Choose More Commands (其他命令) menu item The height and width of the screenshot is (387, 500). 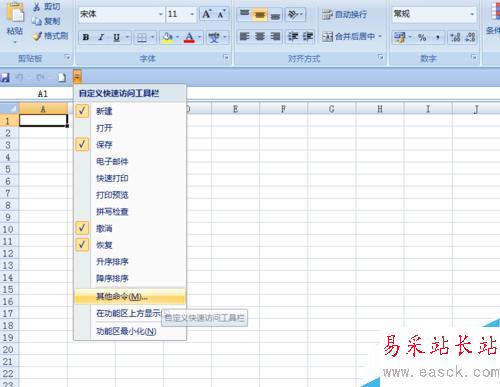(x=130, y=296)
